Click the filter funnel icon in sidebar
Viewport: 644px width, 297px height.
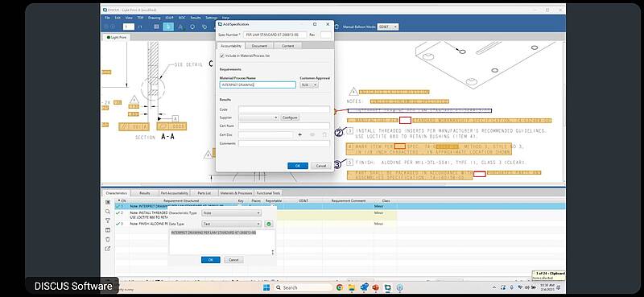pyautogui.click(x=108, y=221)
